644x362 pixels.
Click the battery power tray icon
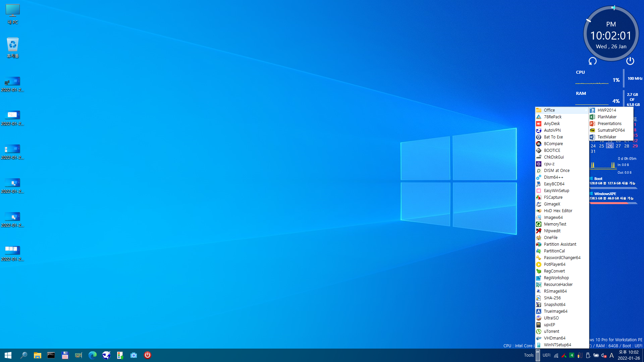[596, 355]
